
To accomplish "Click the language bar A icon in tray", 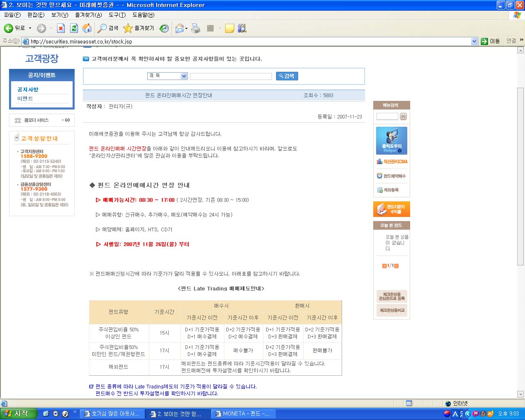I will (x=455, y=414).
